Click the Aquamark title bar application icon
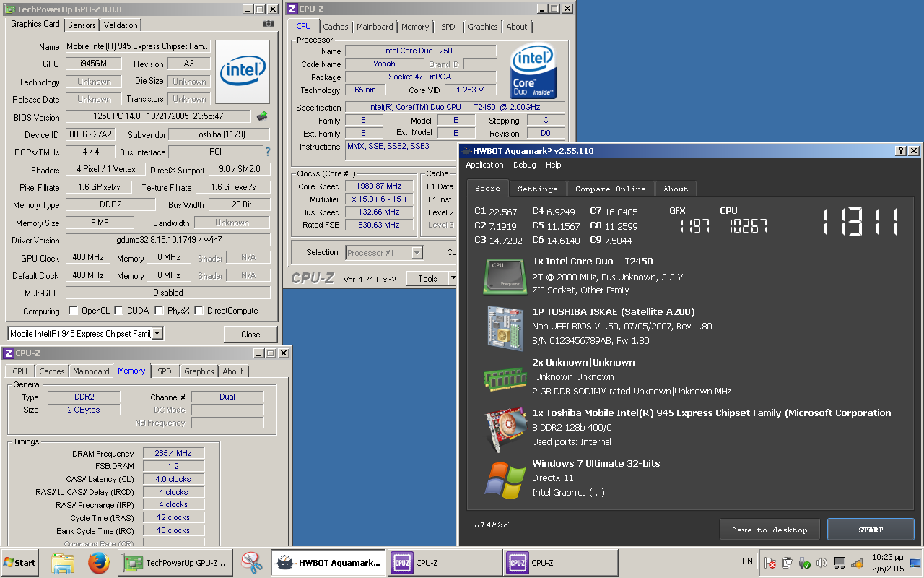 pyautogui.click(x=466, y=151)
